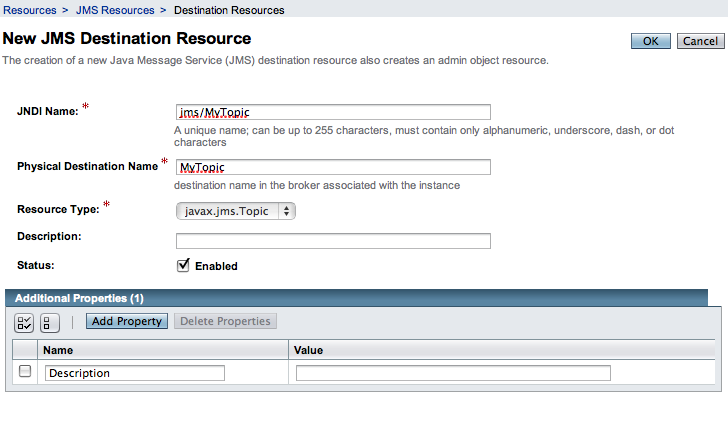Click the property Value field in table

[x=453, y=373]
